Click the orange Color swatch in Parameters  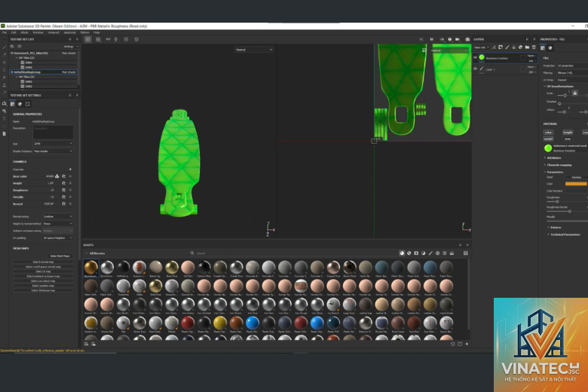[576, 184]
